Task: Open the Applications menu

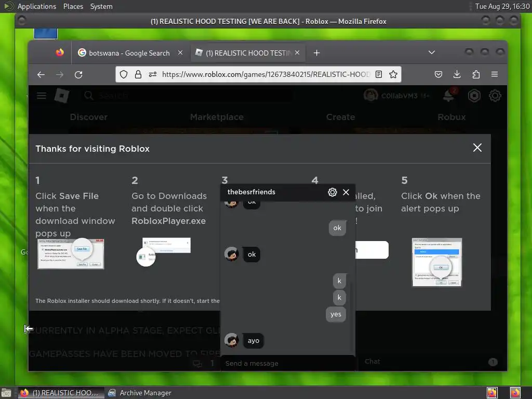Action: coord(37,6)
